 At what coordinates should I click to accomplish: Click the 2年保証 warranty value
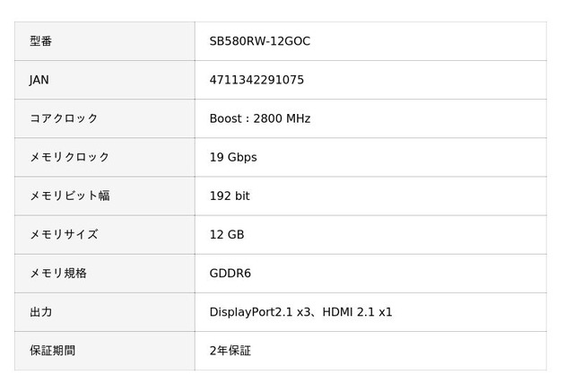(x=230, y=351)
